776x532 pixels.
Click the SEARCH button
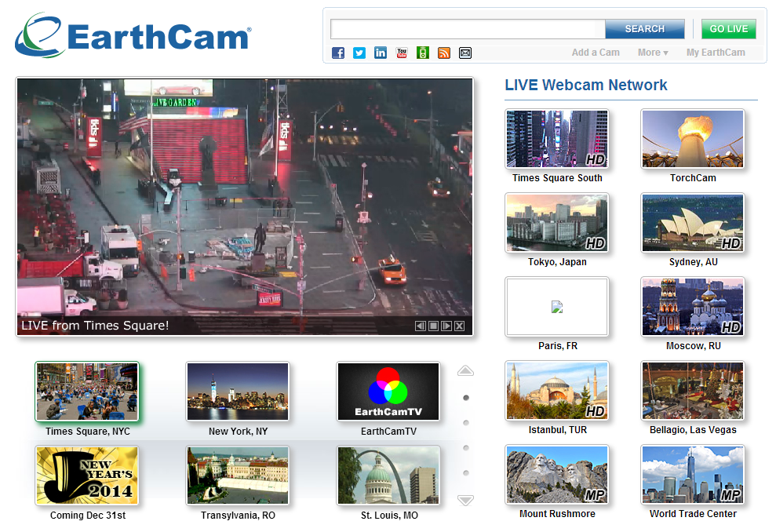click(645, 29)
